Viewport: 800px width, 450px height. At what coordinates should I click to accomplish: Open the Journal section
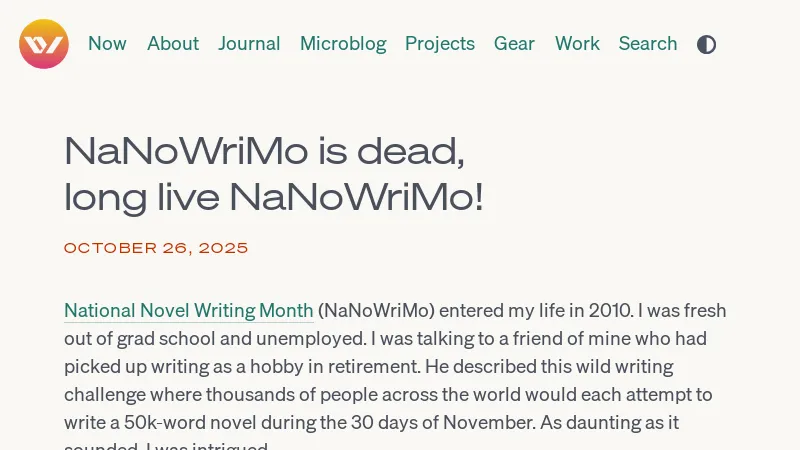click(249, 44)
